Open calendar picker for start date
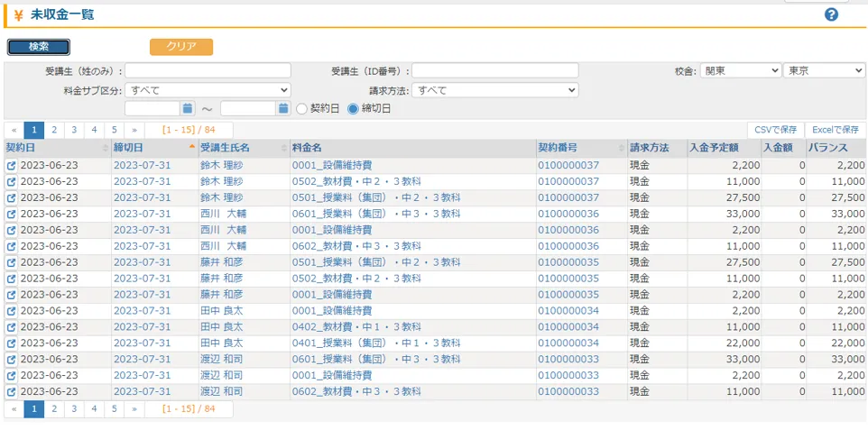 (x=188, y=108)
